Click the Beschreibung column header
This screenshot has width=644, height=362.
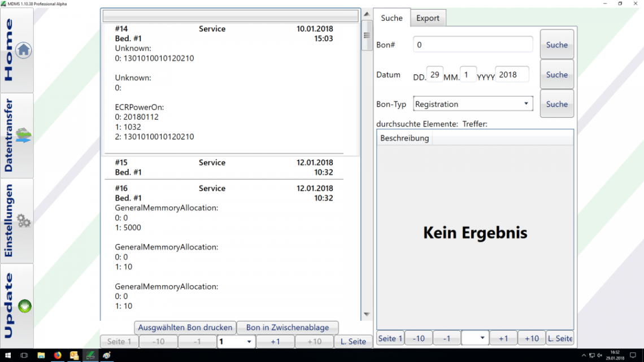click(x=404, y=138)
